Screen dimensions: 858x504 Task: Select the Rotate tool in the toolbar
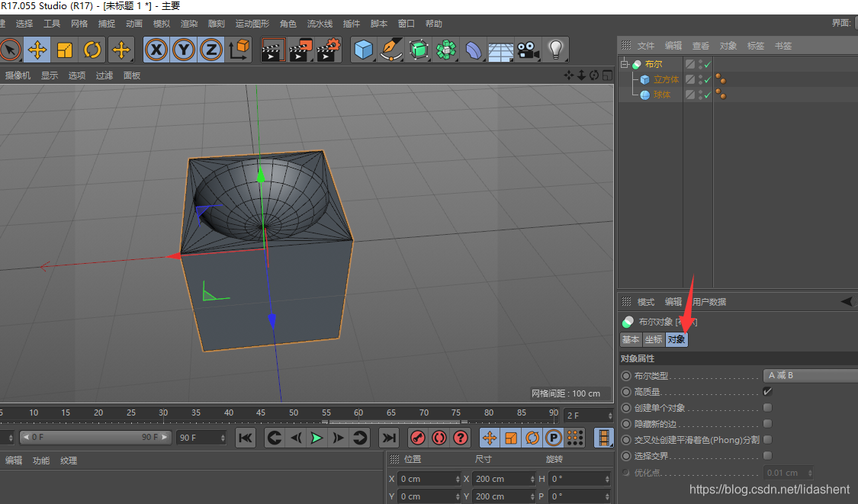point(92,50)
